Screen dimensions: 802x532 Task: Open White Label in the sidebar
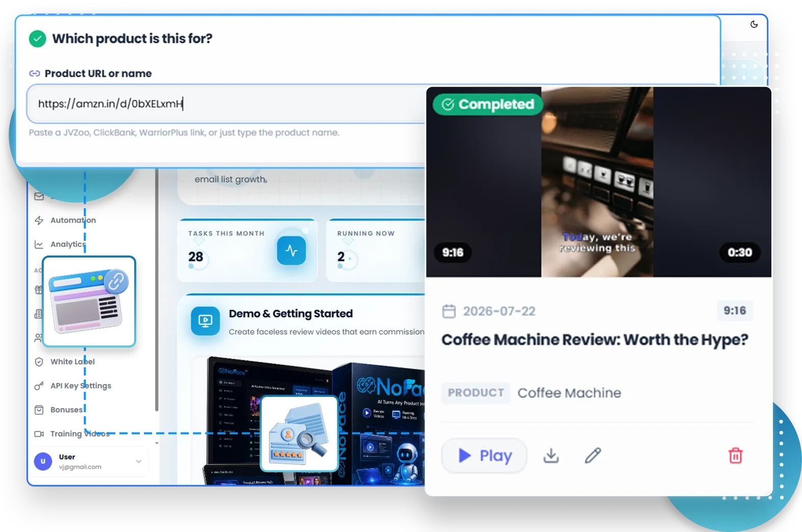point(72,362)
